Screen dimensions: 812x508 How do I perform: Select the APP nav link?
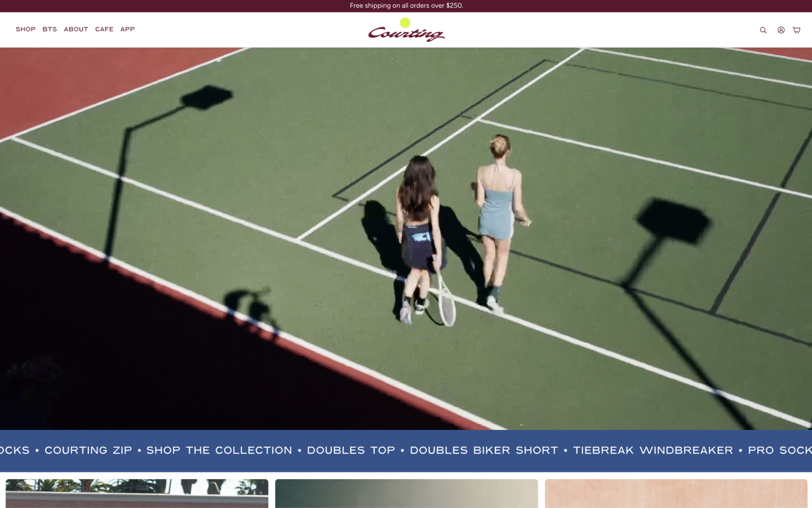click(x=128, y=29)
